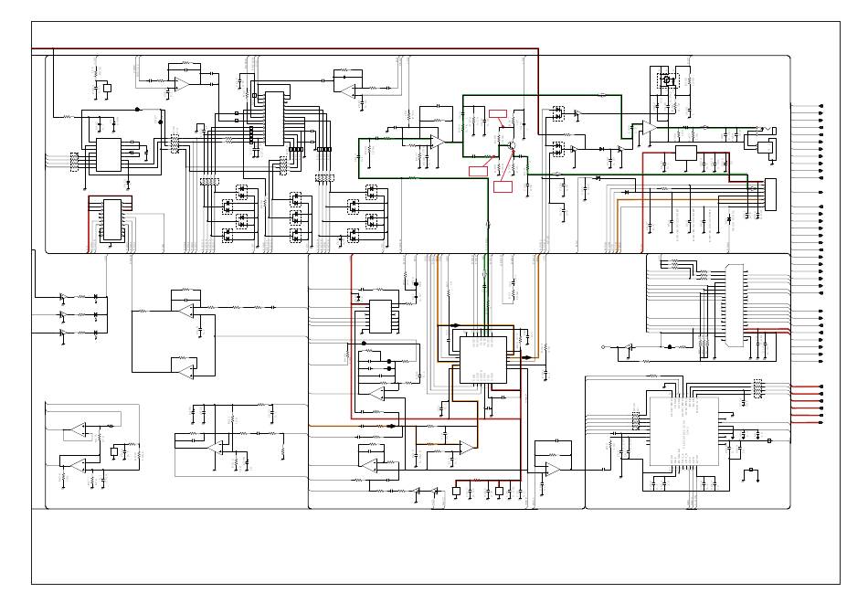The image size is (868, 614).
Task: Select the connector block ending the colored bus wires
Action: click(x=770, y=195)
